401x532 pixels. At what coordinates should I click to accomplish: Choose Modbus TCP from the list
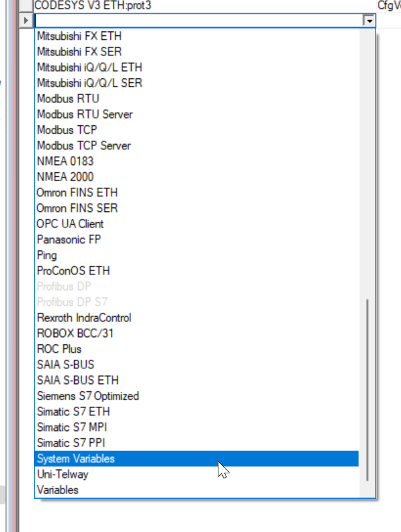[x=197, y=130]
